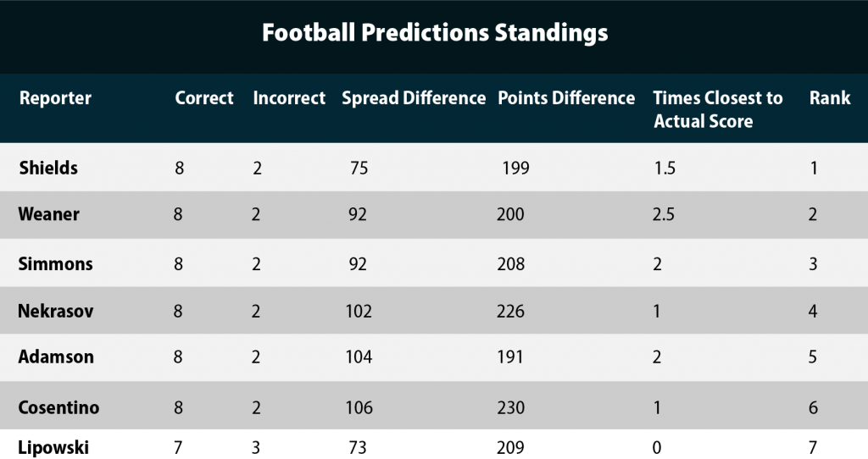The width and height of the screenshot is (868, 459).
Task: Select the Reporter column header
Action: pyautogui.click(x=55, y=98)
